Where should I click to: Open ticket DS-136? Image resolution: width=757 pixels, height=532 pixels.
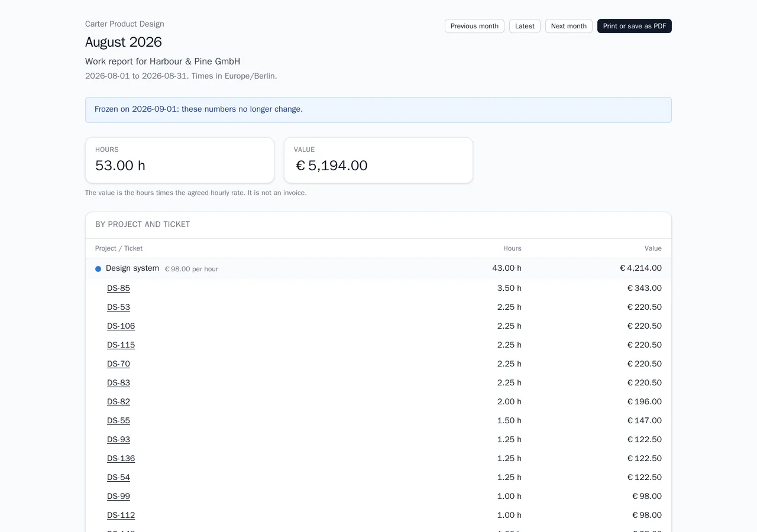[x=121, y=459]
